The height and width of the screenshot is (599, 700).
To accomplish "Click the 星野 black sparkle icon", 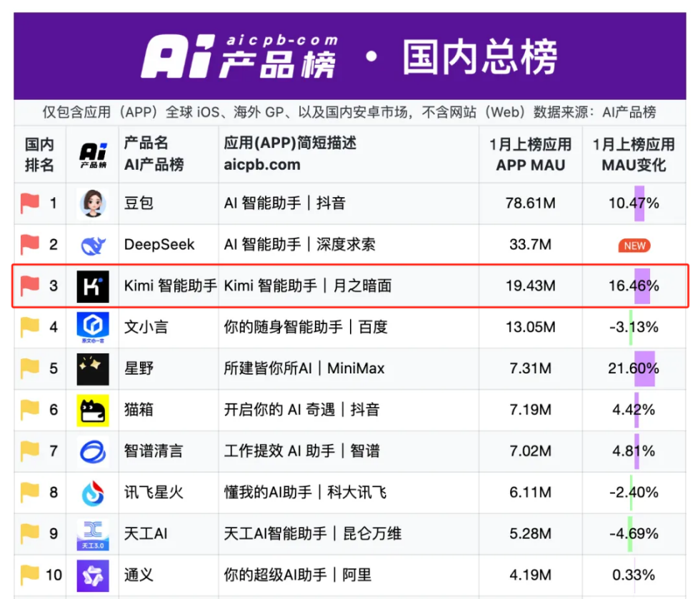I will coord(93,368).
